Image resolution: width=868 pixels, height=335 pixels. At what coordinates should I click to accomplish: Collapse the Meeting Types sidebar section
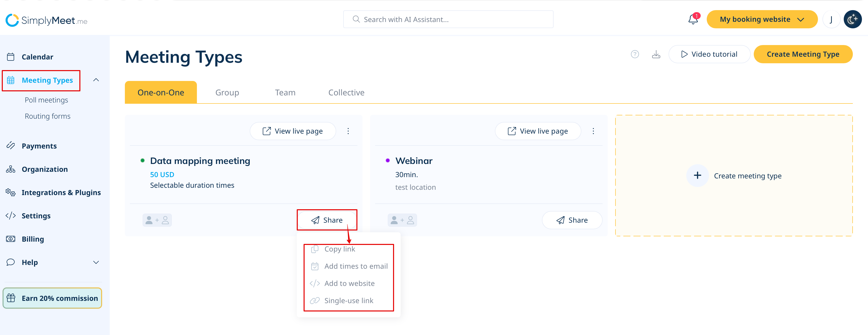[x=96, y=80]
